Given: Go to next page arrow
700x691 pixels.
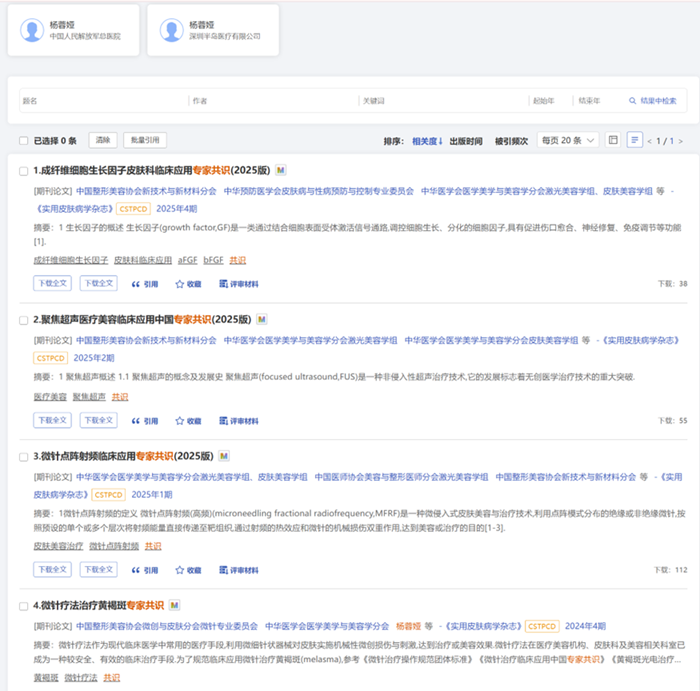Looking at the screenshot, I should coord(680,142).
